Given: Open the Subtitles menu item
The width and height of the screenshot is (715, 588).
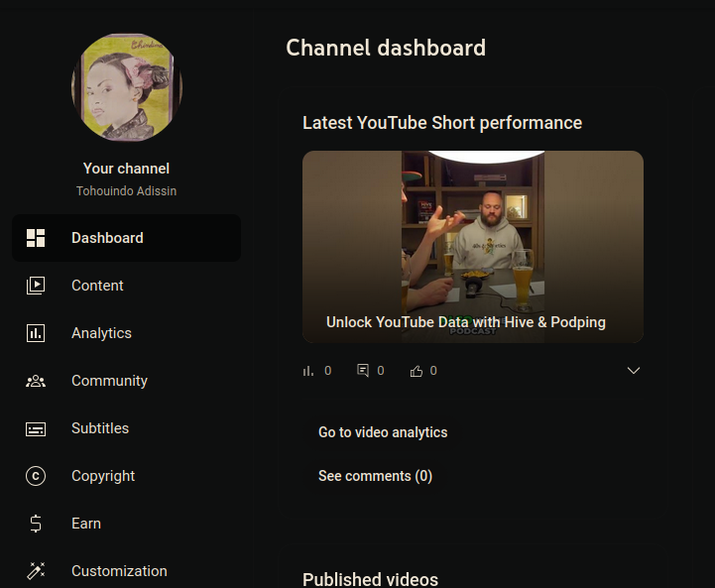Looking at the screenshot, I should [126, 428].
